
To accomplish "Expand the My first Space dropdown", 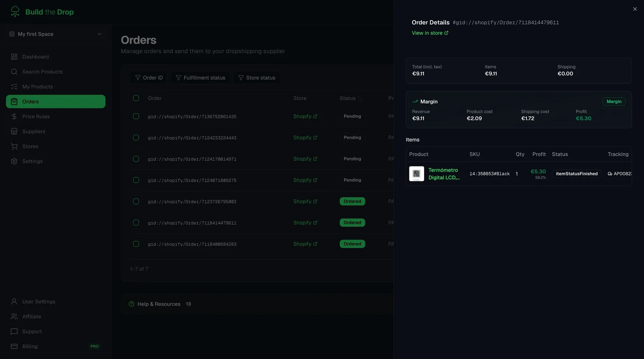I will coord(56,34).
